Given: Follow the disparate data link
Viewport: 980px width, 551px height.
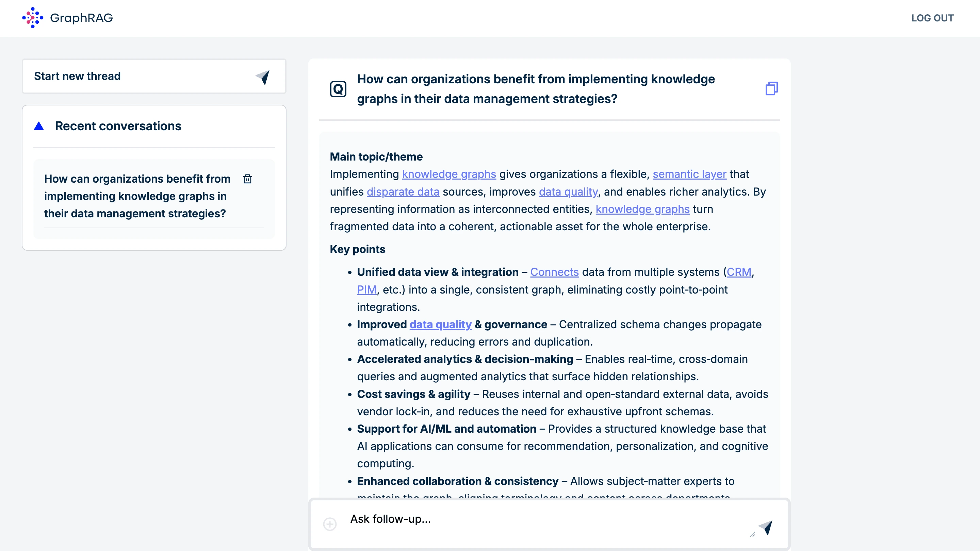Looking at the screenshot, I should 403,192.
